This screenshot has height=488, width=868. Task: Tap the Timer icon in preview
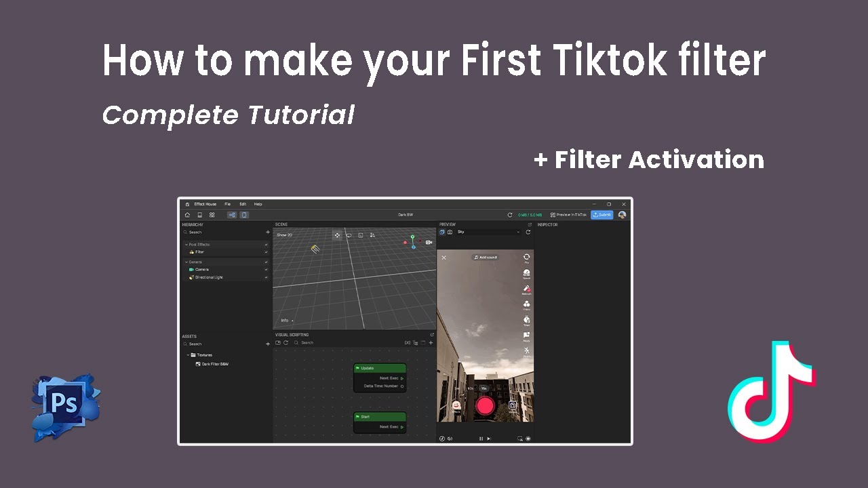pos(526,321)
